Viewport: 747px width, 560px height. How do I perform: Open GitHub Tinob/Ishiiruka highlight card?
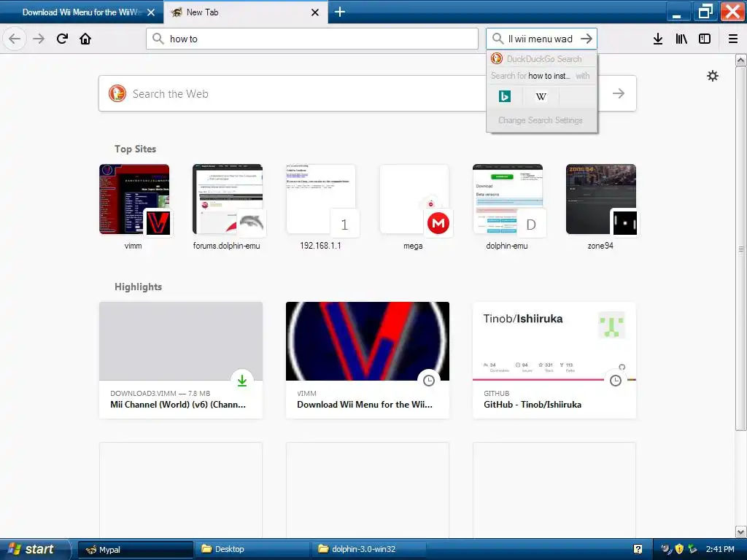[x=554, y=360]
